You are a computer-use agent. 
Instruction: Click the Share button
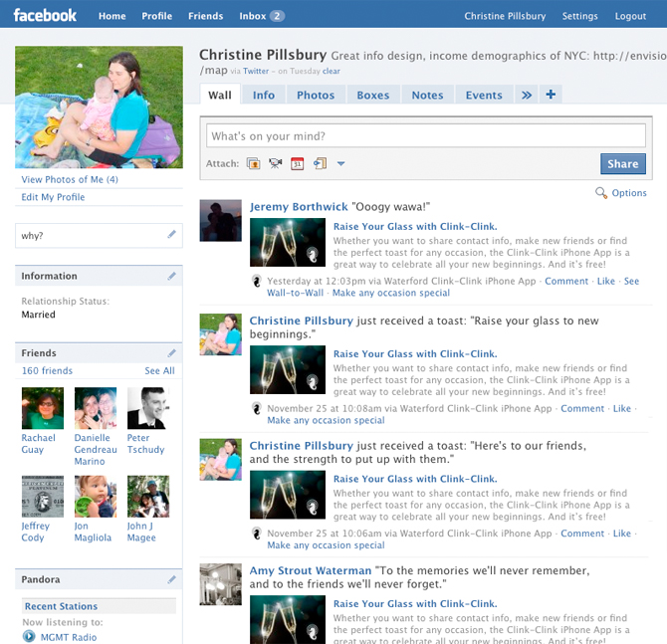(x=623, y=164)
